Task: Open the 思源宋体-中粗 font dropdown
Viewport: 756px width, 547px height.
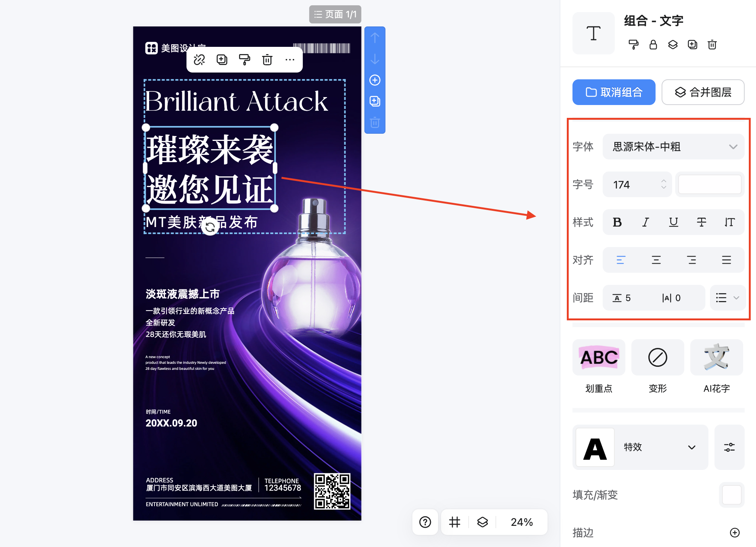Action: point(674,147)
